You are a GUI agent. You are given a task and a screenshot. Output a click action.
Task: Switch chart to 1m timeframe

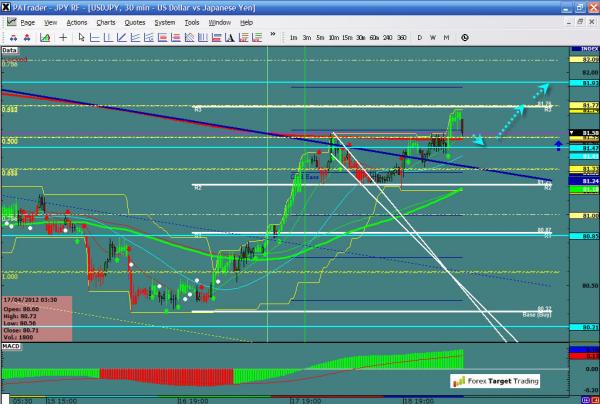point(294,37)
